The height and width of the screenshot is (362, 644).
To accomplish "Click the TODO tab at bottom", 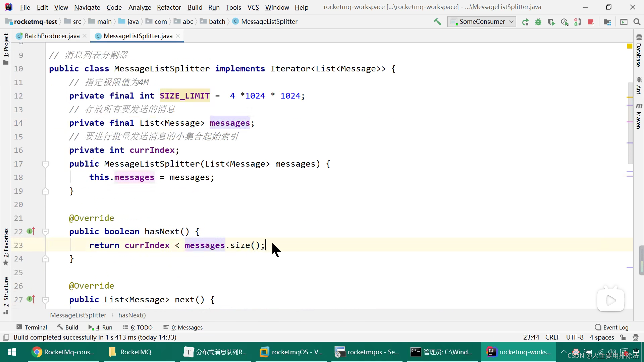I will coord(141,327).
